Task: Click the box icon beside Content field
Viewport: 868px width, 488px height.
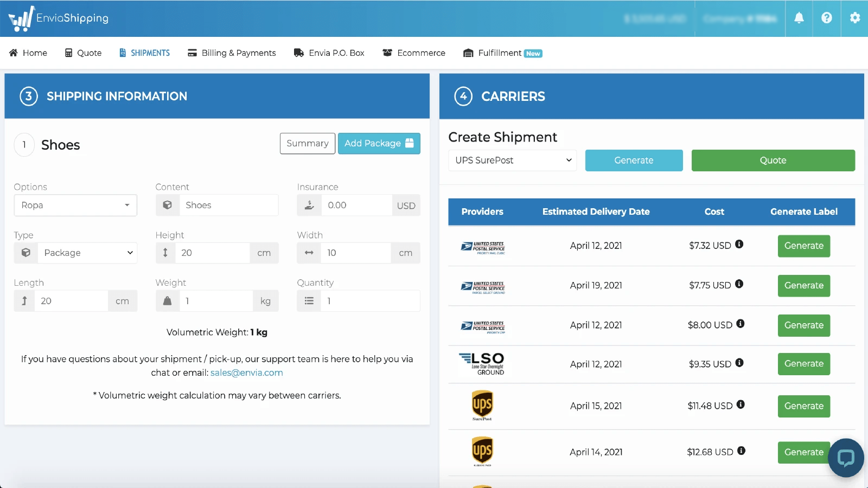Action: (x=168, y=205)
